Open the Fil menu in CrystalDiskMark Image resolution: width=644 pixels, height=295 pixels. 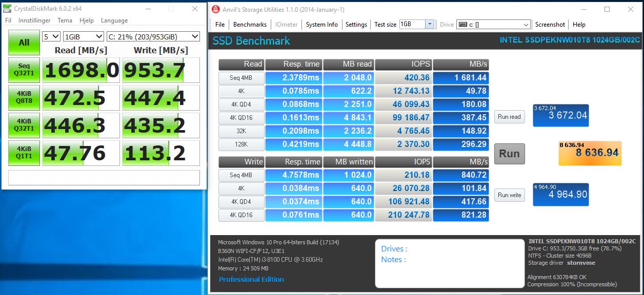(x=8, y=20)
